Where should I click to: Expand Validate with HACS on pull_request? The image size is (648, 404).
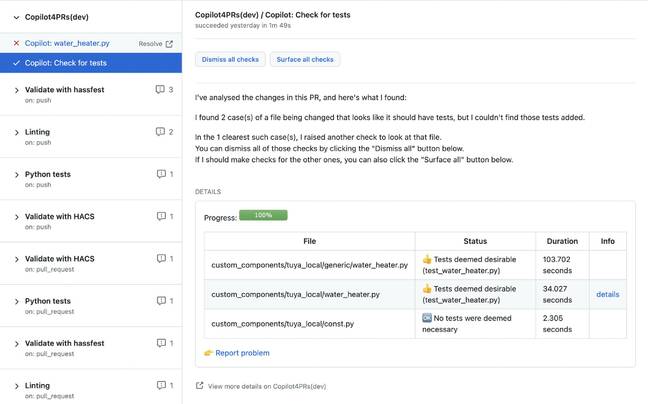[x=16, y=259]
